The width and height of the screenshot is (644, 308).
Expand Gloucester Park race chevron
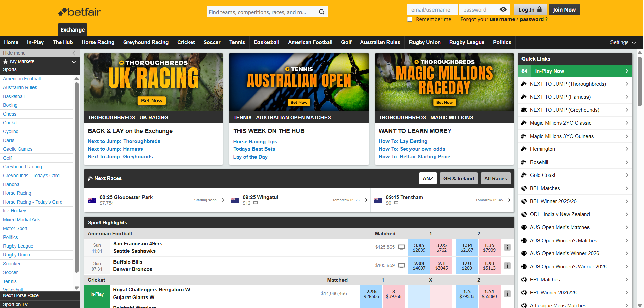[x=223, y=200]
